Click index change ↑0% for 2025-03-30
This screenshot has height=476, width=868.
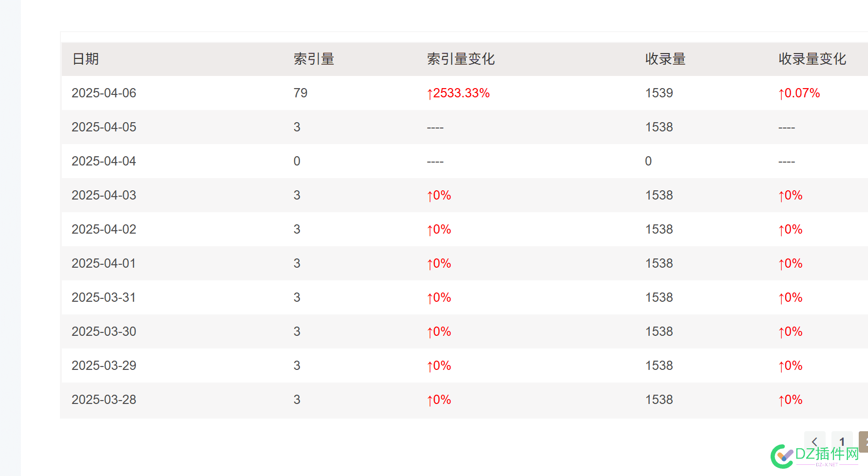(439, 331)
